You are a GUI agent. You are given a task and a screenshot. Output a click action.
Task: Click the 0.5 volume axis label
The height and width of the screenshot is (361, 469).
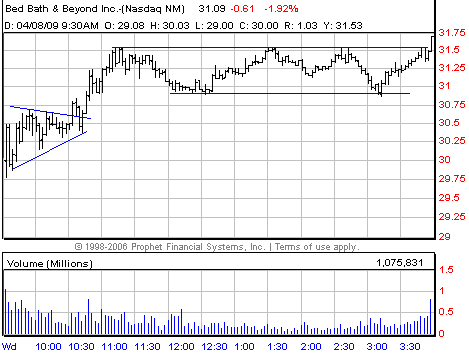tap(446, 312)
